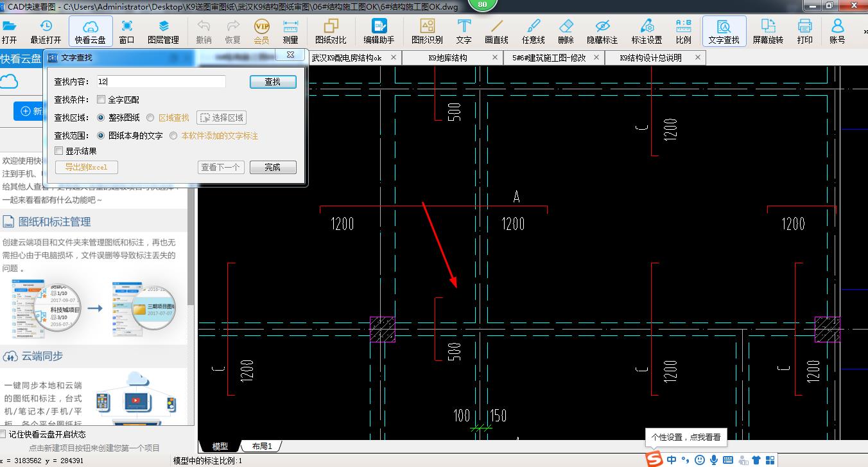
Task: Toggle the 快看云盘 cloud drive panel
Action: (91, 31)
